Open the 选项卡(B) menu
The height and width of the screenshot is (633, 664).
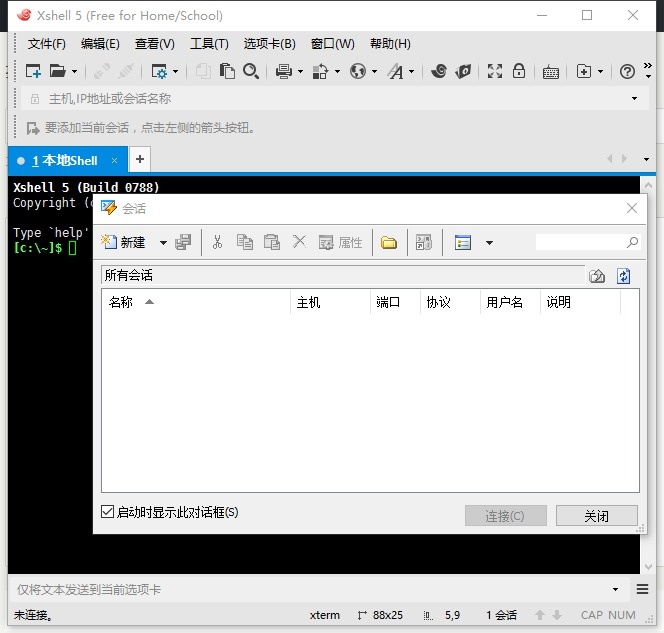point(269,44)
